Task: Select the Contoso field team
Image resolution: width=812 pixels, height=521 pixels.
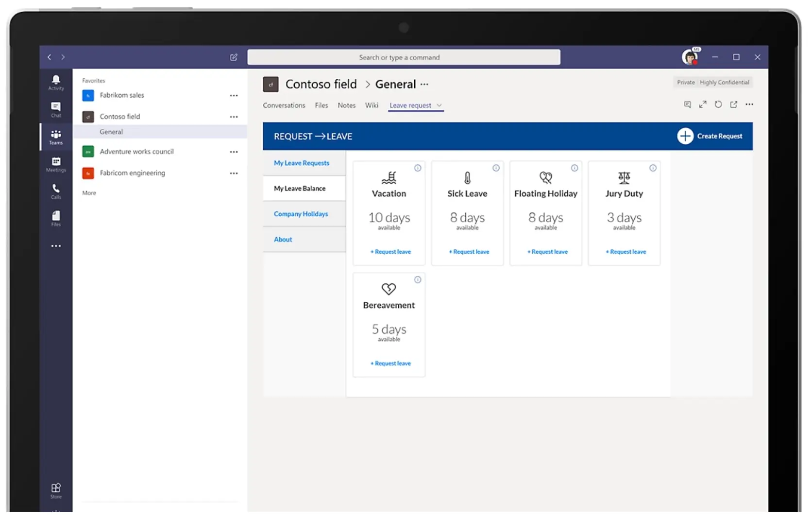Action: click(119, 117)
